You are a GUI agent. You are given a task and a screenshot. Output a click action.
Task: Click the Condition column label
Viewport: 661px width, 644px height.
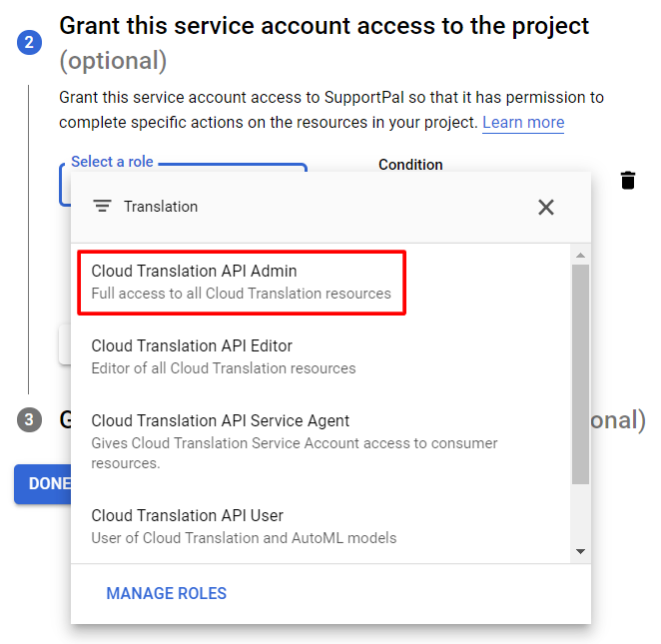[410, 165]
